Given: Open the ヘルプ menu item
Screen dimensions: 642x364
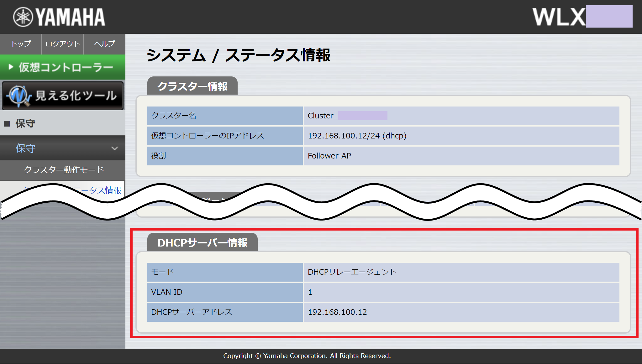Looking at the screenshot, I should point(104,44).
